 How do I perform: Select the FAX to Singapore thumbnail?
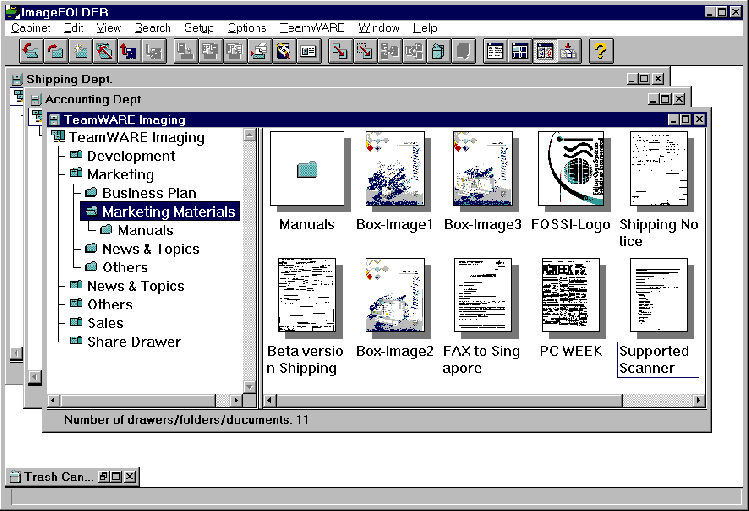coord(482,295)
